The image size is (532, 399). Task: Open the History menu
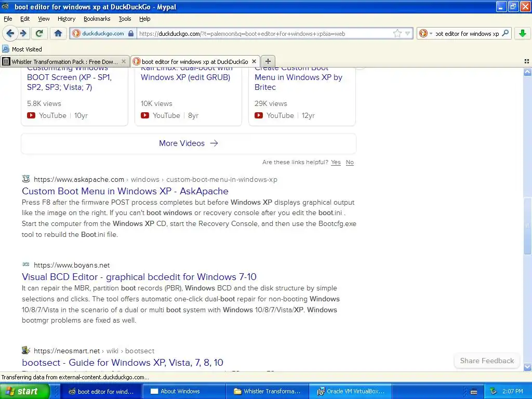(66, 19)
